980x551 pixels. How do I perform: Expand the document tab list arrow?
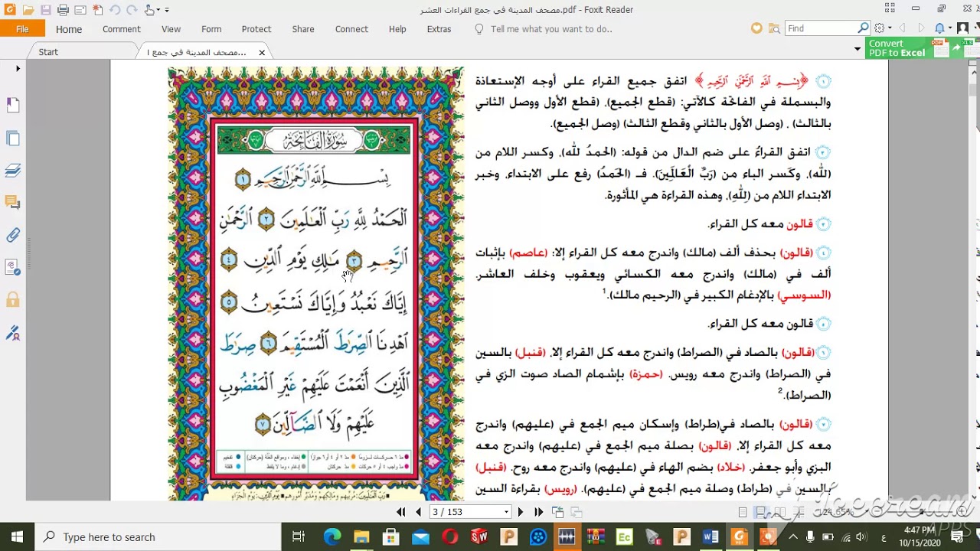857,49
